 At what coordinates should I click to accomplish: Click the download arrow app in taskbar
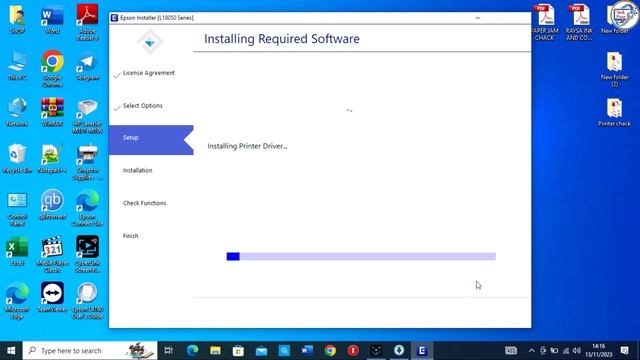click(x=399, y=351)
